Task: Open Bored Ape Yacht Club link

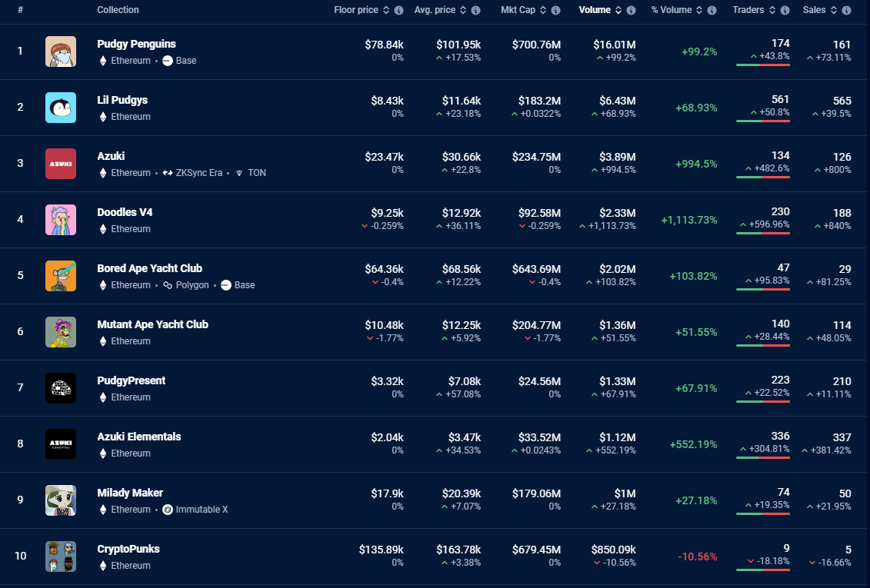Action: point(150,268)
